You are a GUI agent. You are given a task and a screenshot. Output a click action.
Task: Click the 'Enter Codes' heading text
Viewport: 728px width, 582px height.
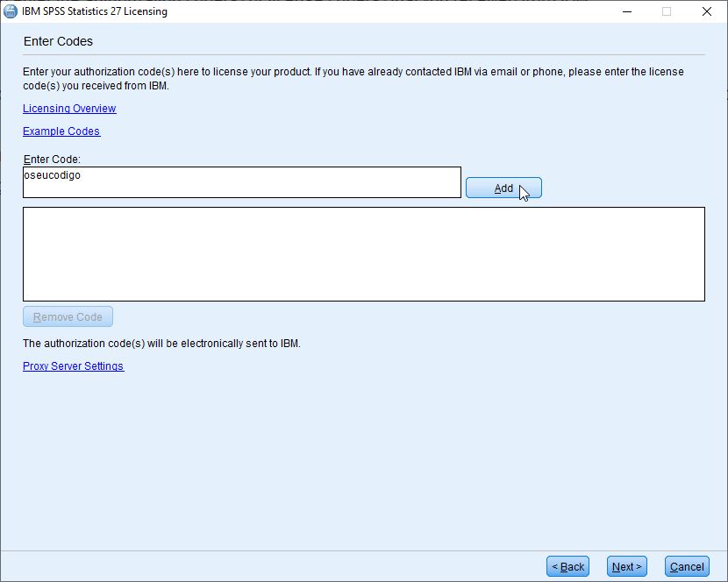tap(58, 41)
